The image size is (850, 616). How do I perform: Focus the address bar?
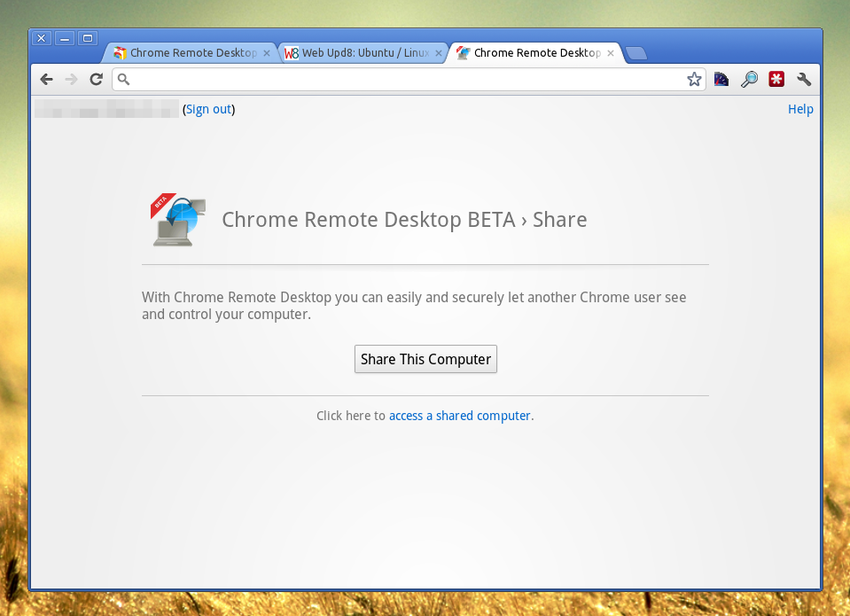(409, 80)
